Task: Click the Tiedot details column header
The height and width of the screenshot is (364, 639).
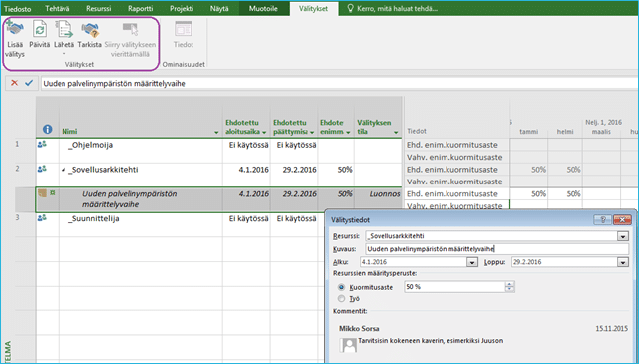Action: [x=417, y=131]
